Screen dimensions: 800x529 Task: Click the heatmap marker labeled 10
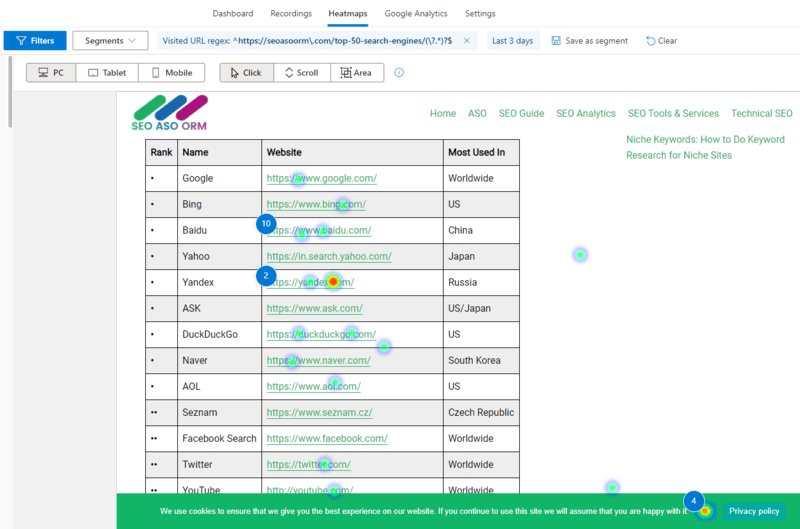[266, 224]
